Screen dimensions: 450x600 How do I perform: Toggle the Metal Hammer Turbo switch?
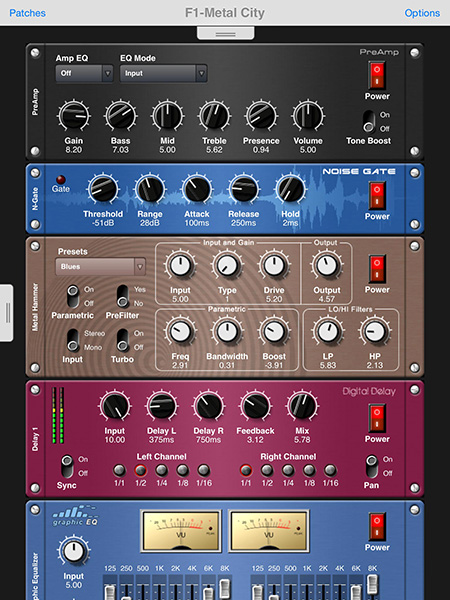pos(122,340)
